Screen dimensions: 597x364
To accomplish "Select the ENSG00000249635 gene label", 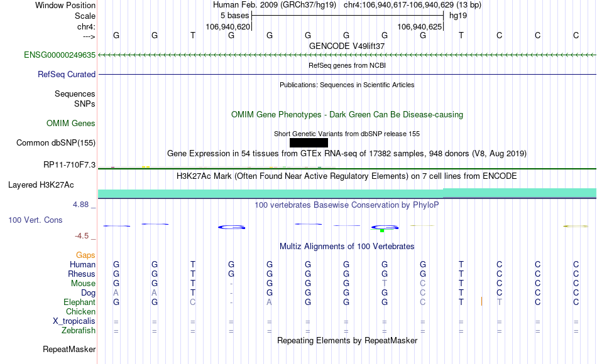I will point(60,55).
